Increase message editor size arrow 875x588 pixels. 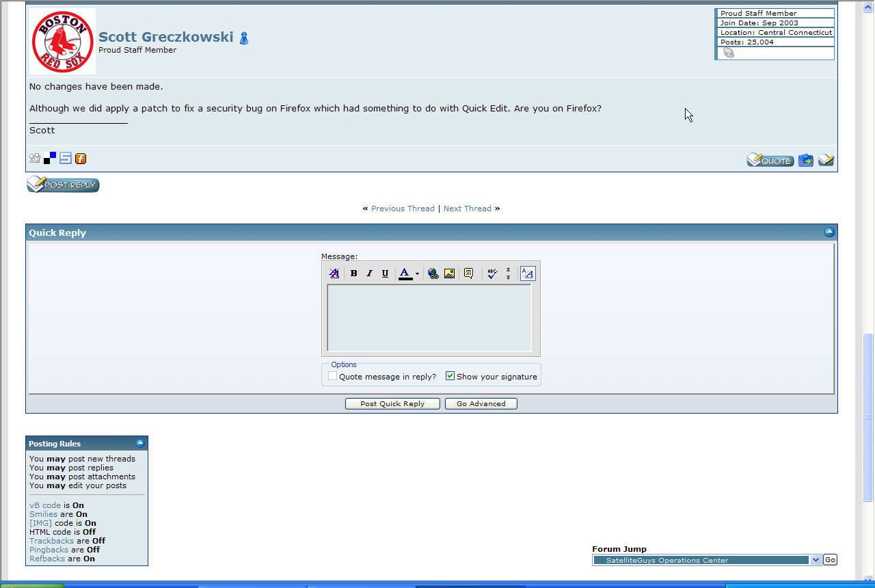coord(508,278)
